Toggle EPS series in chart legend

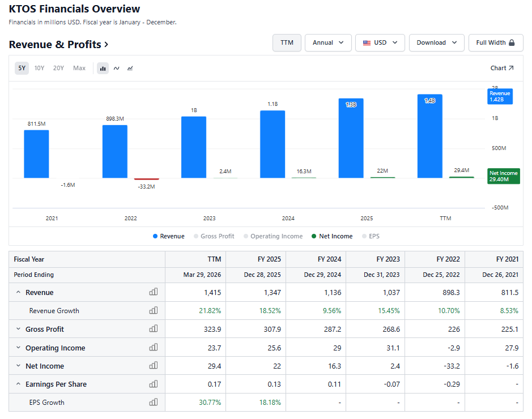click(x=371, y=236)
